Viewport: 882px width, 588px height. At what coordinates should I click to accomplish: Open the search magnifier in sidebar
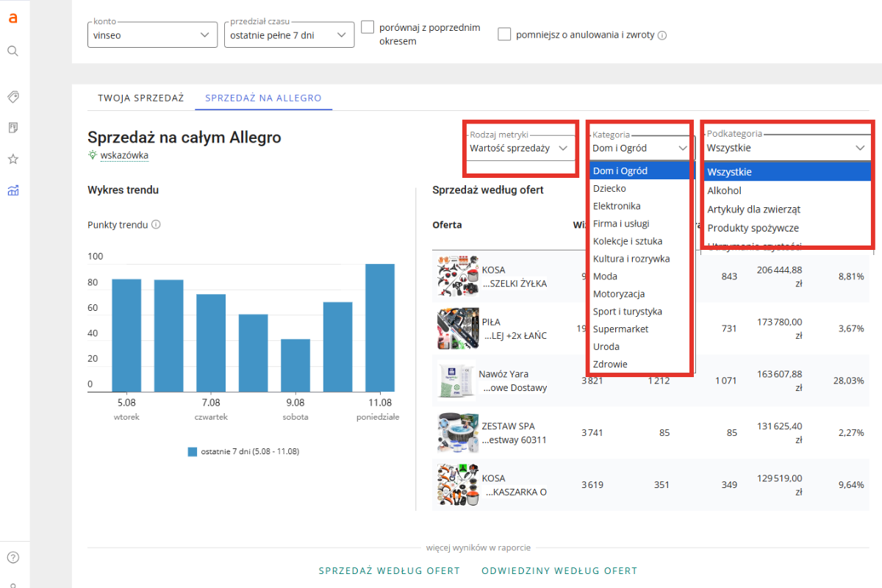click(12, 51)
